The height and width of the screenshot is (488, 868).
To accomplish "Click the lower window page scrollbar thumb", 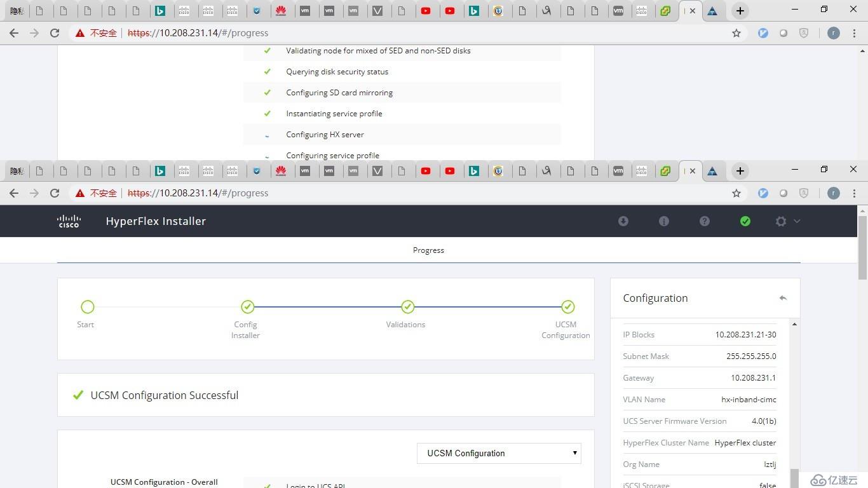I will click(x=862, y=248).
